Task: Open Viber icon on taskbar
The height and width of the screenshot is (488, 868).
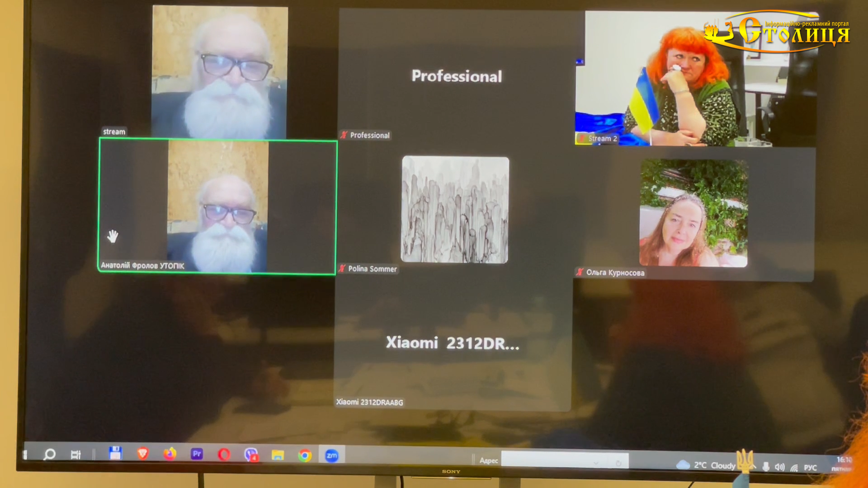Action: click(x=251, y=455)
